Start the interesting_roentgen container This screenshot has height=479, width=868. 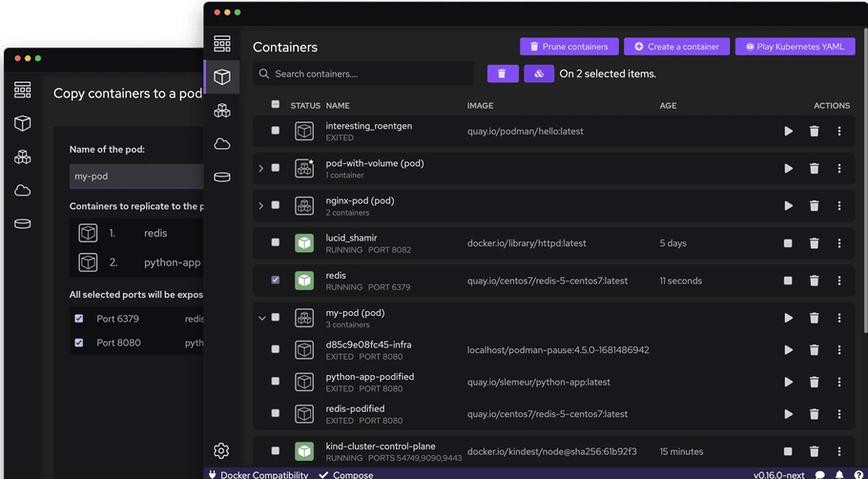pyautogui.click(x=788, y=131)
